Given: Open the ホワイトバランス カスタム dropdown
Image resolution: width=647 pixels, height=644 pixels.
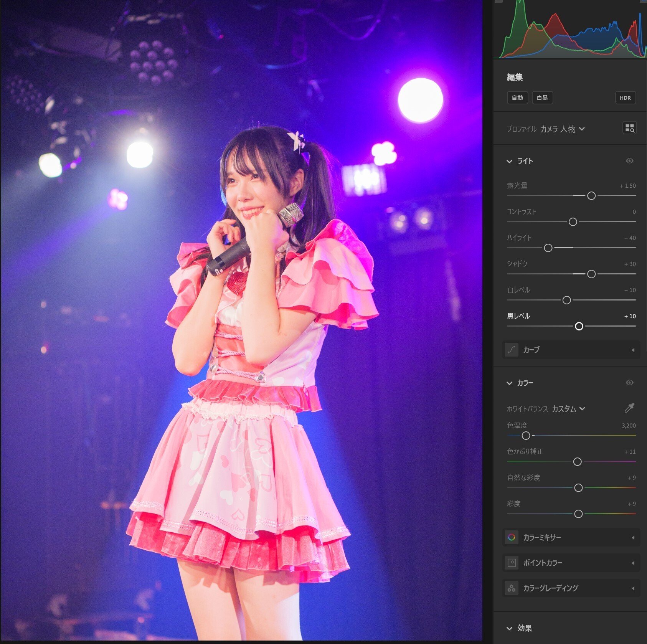Looking at the screenshot, I should pyautogui.click(x=568, y=409).
